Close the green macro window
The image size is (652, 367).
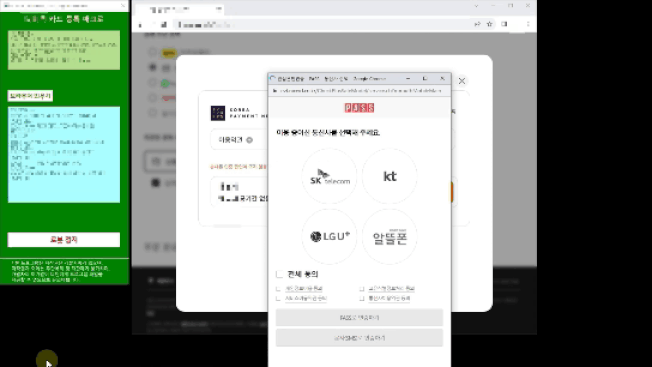pyautogui.click(x=123, y=6)
